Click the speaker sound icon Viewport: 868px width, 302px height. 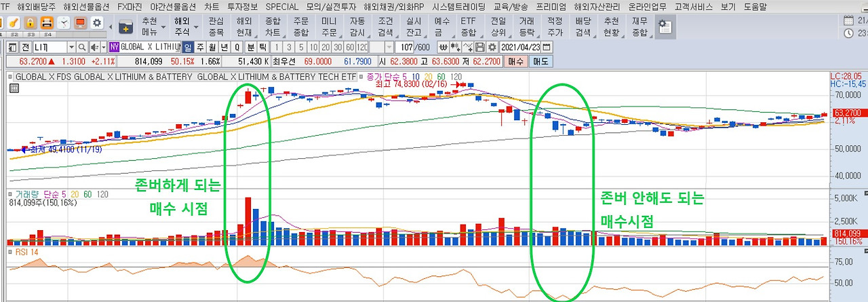click(94, 48)
